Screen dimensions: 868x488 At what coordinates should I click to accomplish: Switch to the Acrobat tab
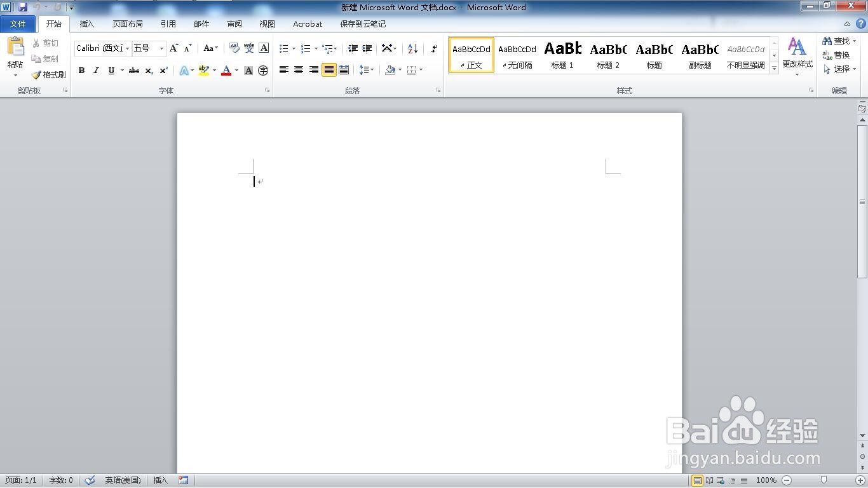(308, 24)
